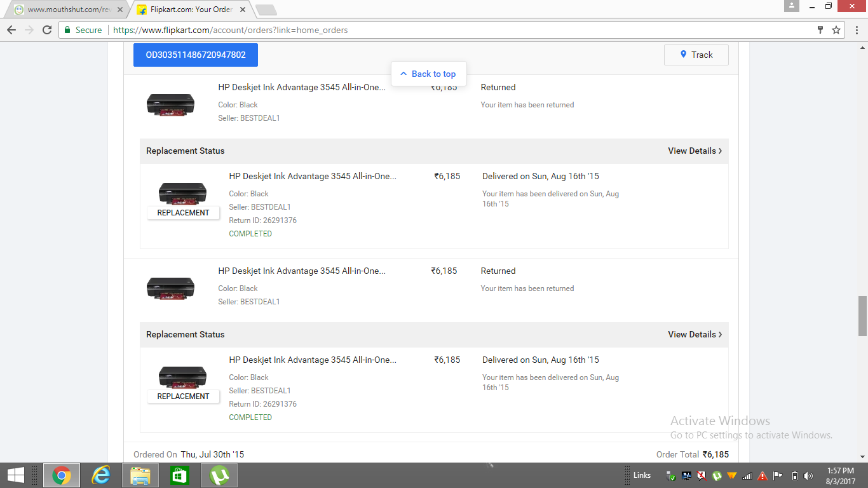Expand View Details for second replacement

pos(695,334)
